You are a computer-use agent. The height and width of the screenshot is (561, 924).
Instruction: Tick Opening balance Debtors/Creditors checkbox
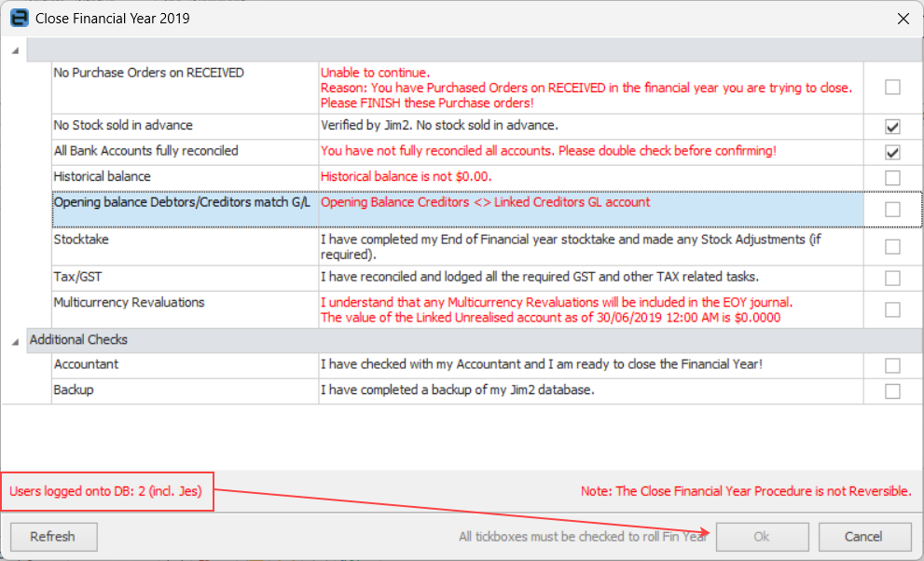pyautogui.click(x=892, y=209)
